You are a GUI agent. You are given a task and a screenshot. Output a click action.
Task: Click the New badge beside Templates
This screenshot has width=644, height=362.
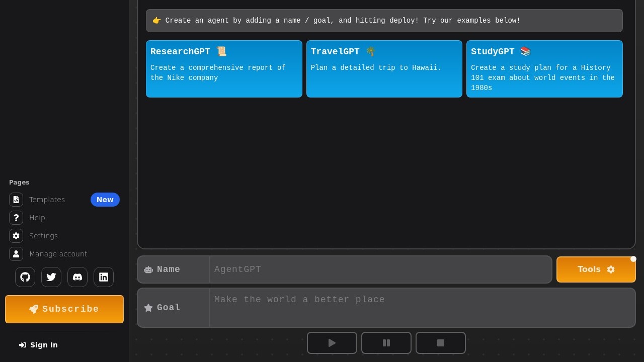click(105, 200)
